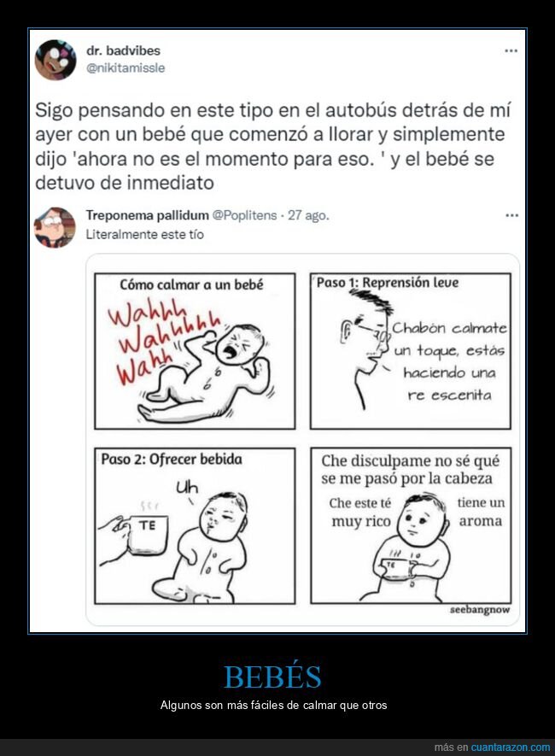Open more options on Treponema pallidum reply

(511, 215)
